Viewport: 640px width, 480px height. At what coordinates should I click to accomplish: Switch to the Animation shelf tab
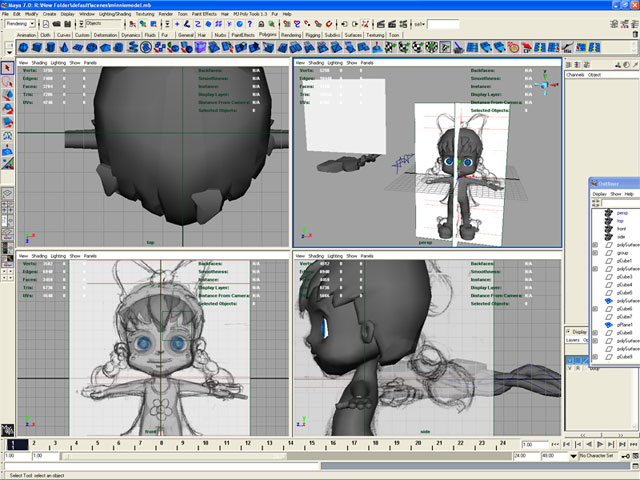coord(27,35)
